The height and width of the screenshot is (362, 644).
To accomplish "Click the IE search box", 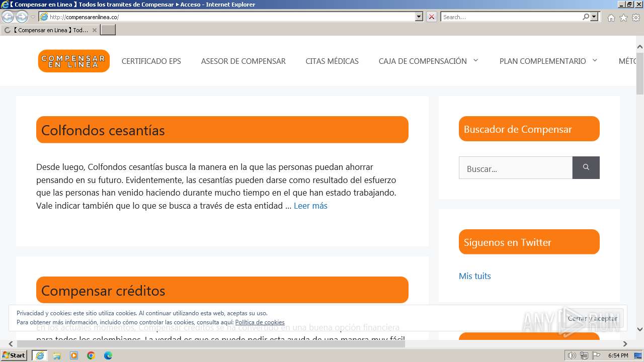I will coord(511,17).
